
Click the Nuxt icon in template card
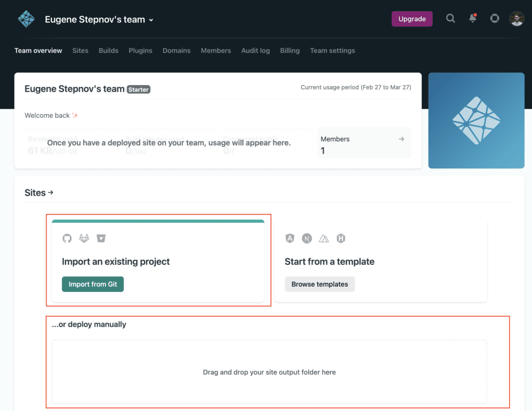324,238
